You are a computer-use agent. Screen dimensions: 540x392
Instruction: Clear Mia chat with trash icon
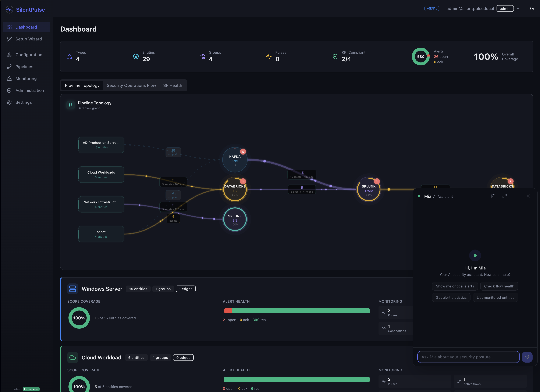coord(493,196)
